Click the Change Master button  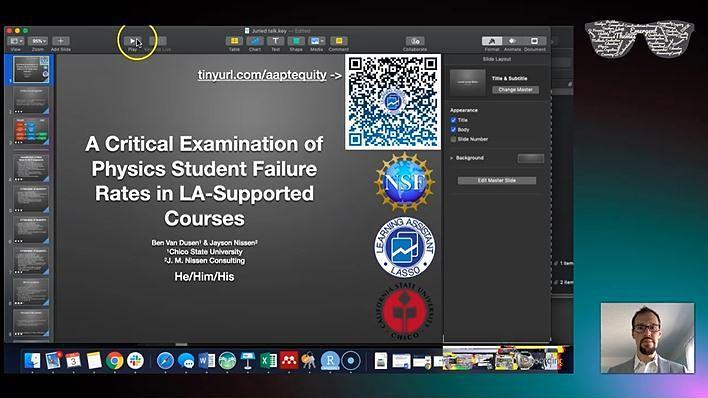pos(515,90)
